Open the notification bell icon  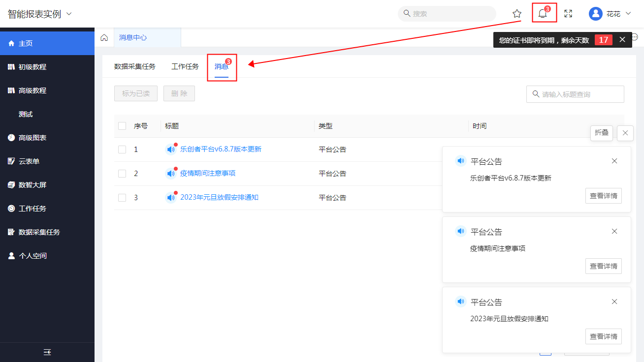(543, 14)
